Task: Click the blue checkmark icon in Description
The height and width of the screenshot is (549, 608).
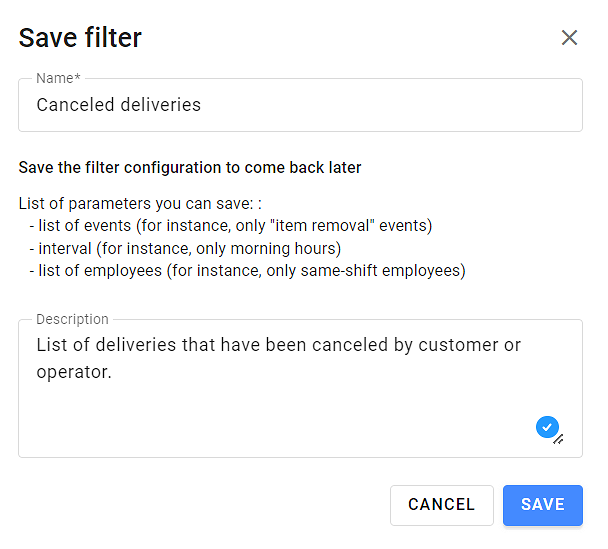Action: tap(546, 427)
